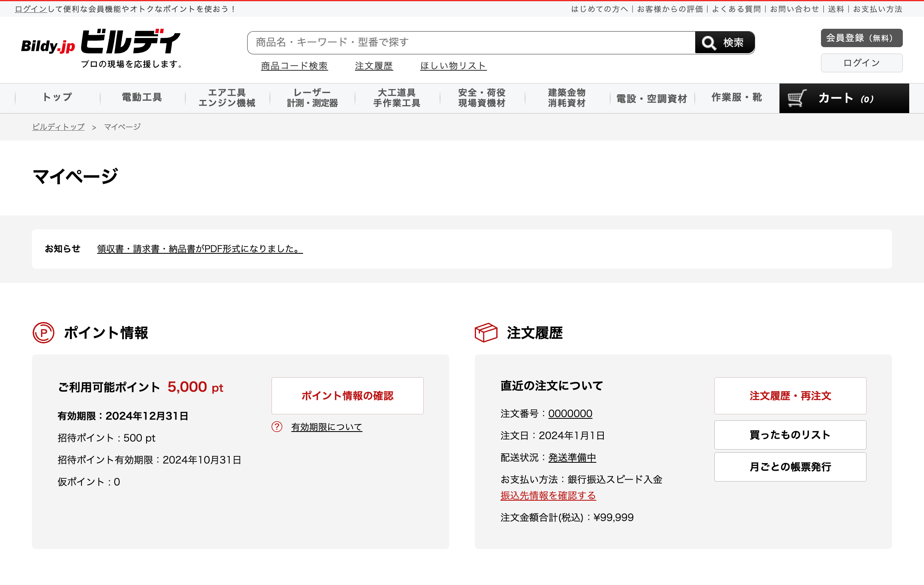Open the 作業服・靴 category
The width and height of the screenshot is (924, 585).
(736, 97)
